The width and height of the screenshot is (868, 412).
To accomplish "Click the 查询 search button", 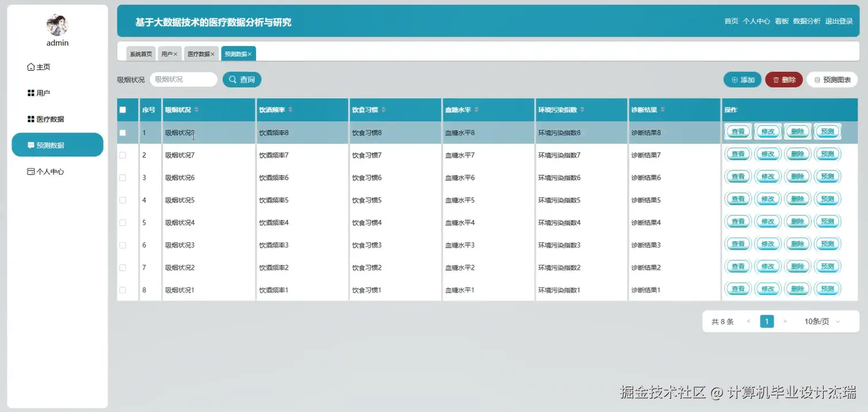I will [242, 80].
